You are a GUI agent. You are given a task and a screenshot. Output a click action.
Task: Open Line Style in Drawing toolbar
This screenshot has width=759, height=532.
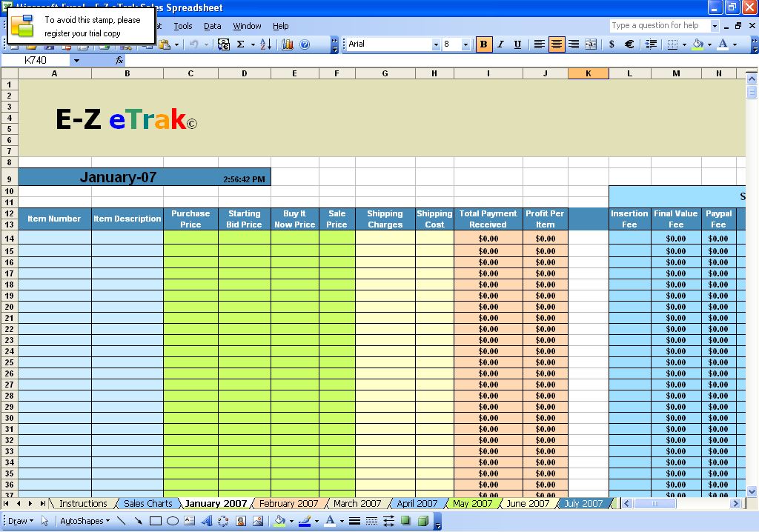(x=354, y=522)
